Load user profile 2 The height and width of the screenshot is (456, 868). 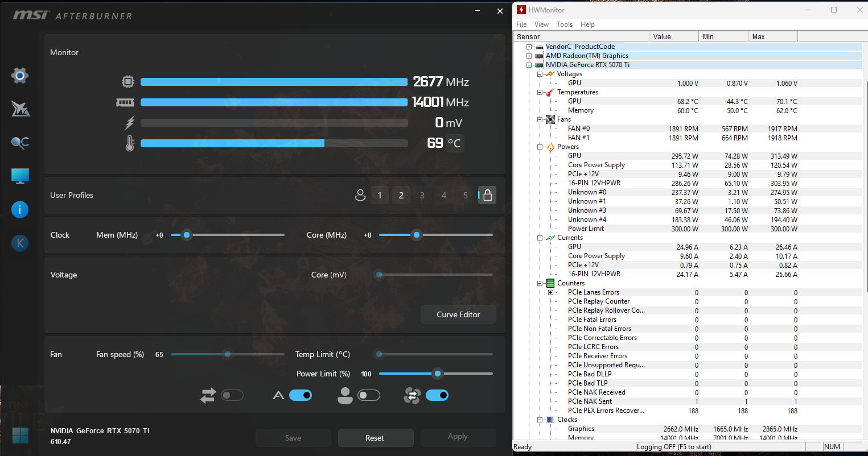pos(401,195)
